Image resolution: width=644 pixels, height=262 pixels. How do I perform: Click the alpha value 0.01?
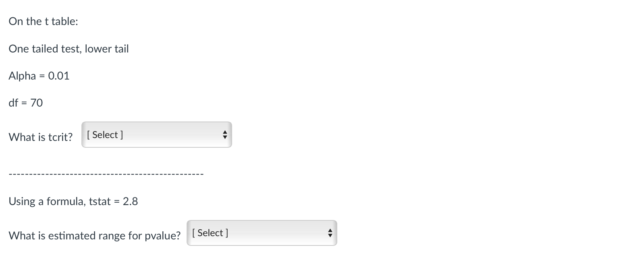[x=59, y=76]
